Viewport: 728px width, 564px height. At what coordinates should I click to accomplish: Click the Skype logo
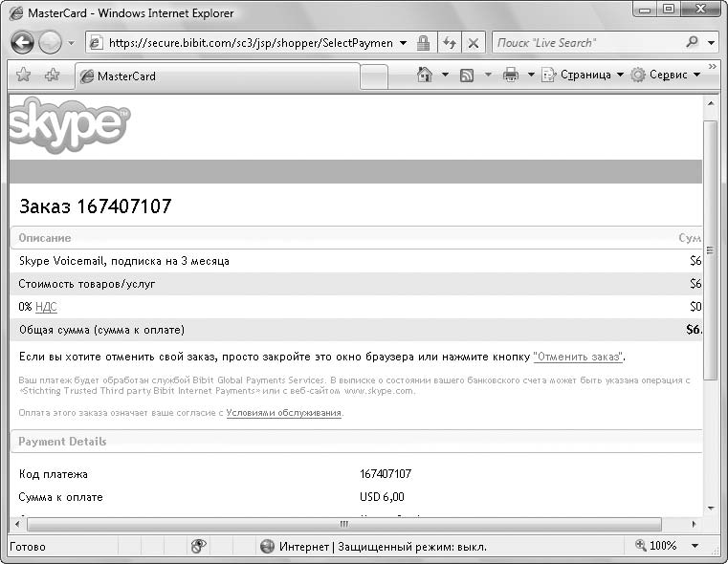tap(69, 125)
